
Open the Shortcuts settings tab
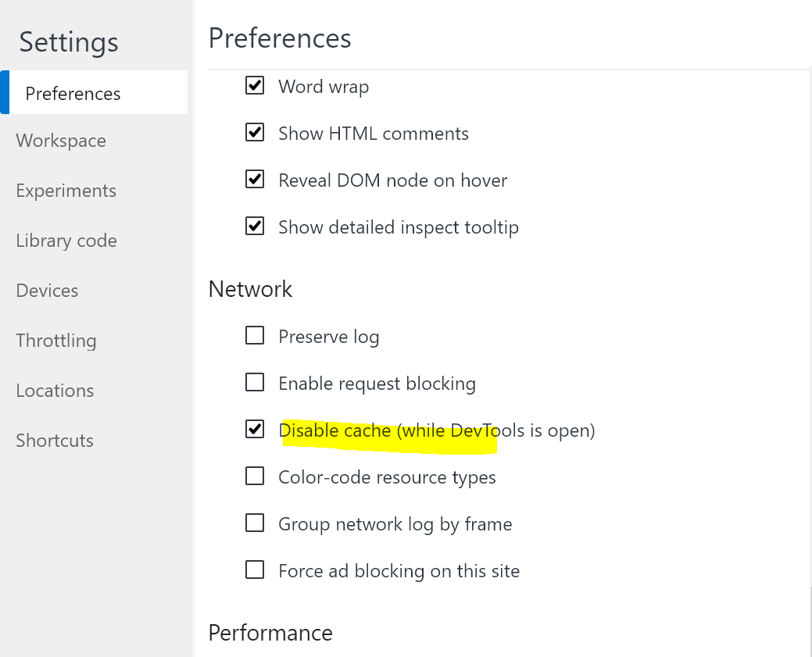coord(55,441)
